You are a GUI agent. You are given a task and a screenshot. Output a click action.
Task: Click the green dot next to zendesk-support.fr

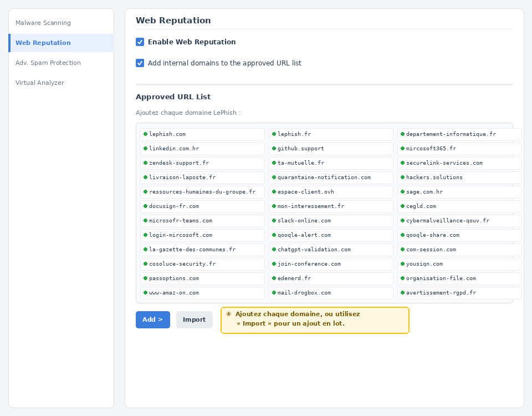click(x=145, y=163)
